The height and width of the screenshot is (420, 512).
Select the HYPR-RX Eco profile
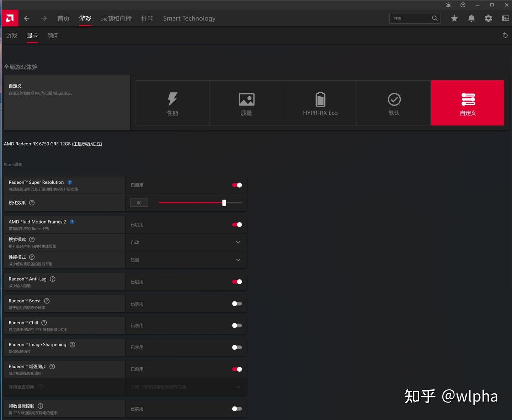coord(320,103)
